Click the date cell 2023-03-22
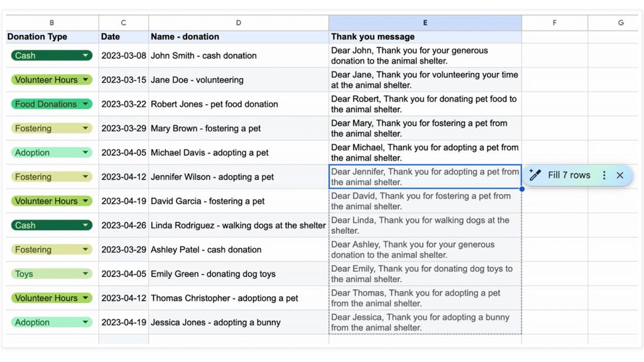644x362 pixels. tap(123, 104)
